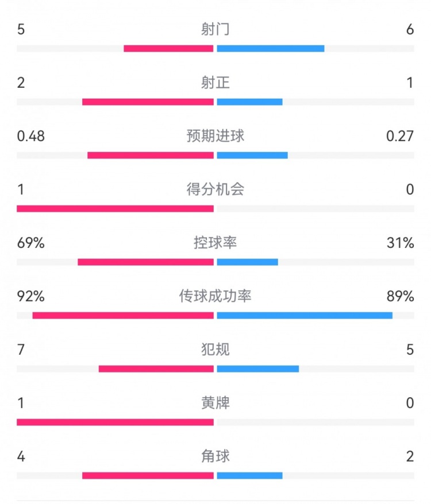
Task: Click the pink bar under 控球率
Action: click(145, 262)
